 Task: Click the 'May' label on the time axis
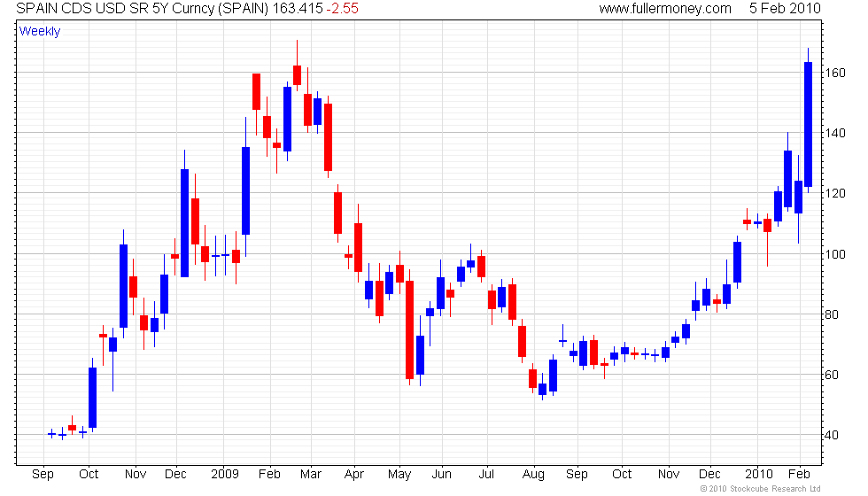399,475
